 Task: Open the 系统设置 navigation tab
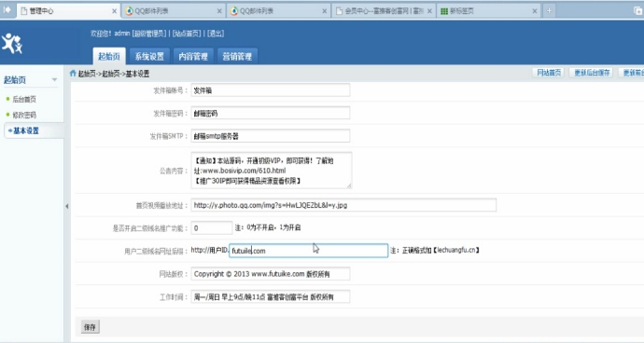149,56
